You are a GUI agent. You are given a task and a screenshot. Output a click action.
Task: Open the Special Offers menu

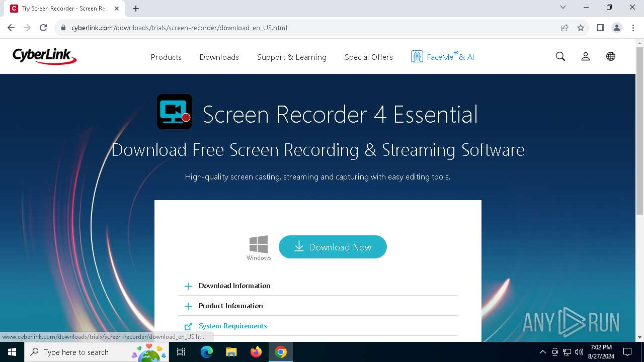[369, 57]
